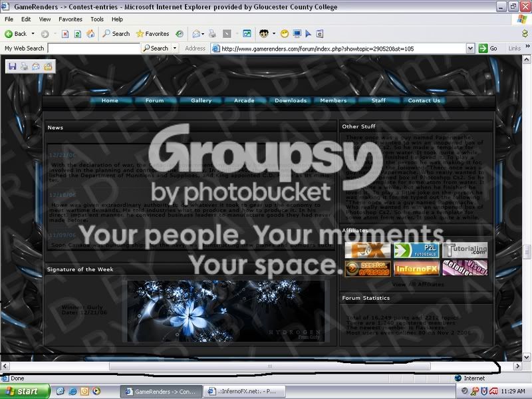
Task: Click the InfernoFX affiliate banner
Action: coord(416,269)
